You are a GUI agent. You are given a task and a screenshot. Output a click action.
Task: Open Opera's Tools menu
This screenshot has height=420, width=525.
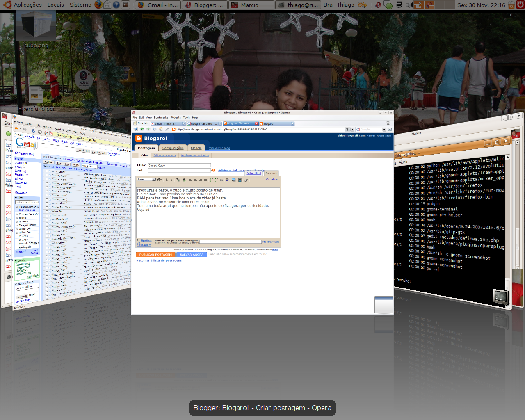click(x=186, y=117)
